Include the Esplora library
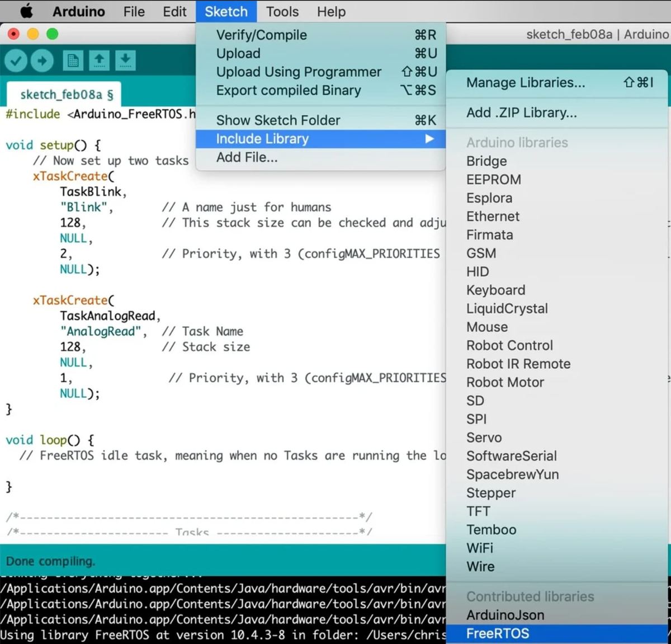Viewport: 671px width, 644px height. click(557, 198)
